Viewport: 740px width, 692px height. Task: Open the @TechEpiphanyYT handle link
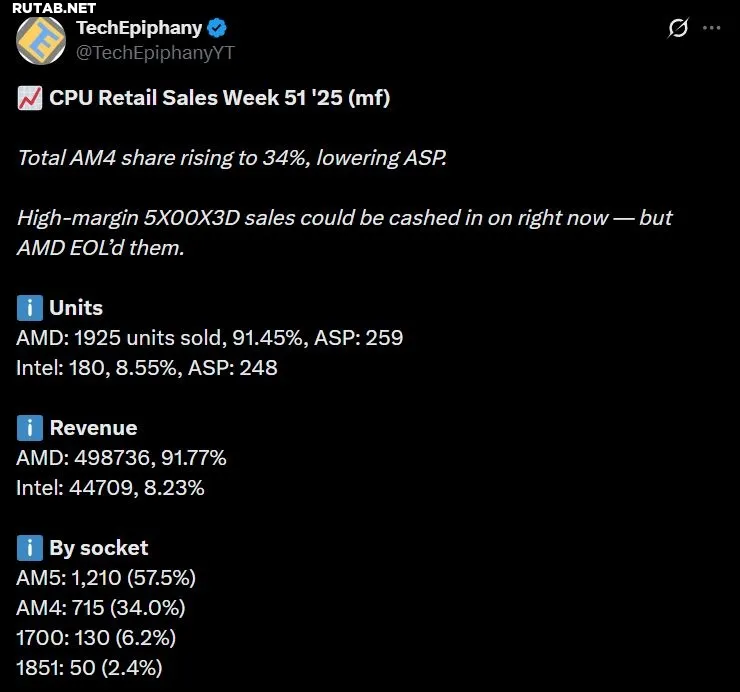coord(156,52)
